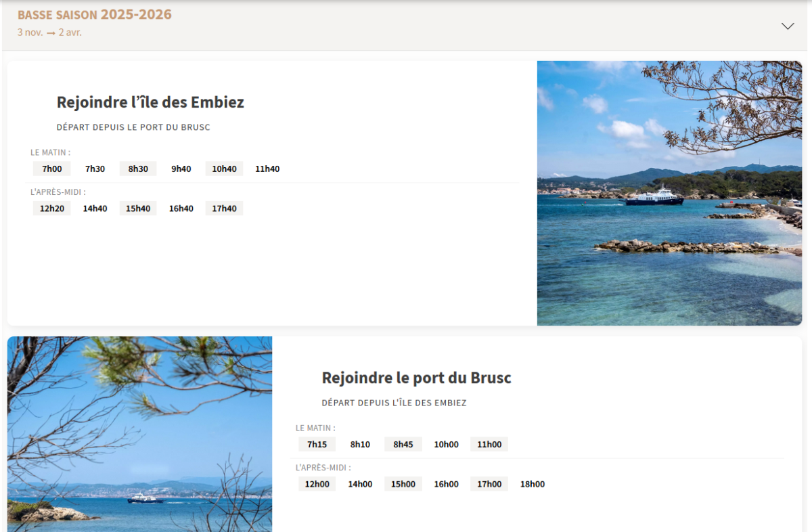Click the Rejoindre le port du Brusc title
Screen dimensions: 812x532
pyautogui.click(x=416, y=378)
